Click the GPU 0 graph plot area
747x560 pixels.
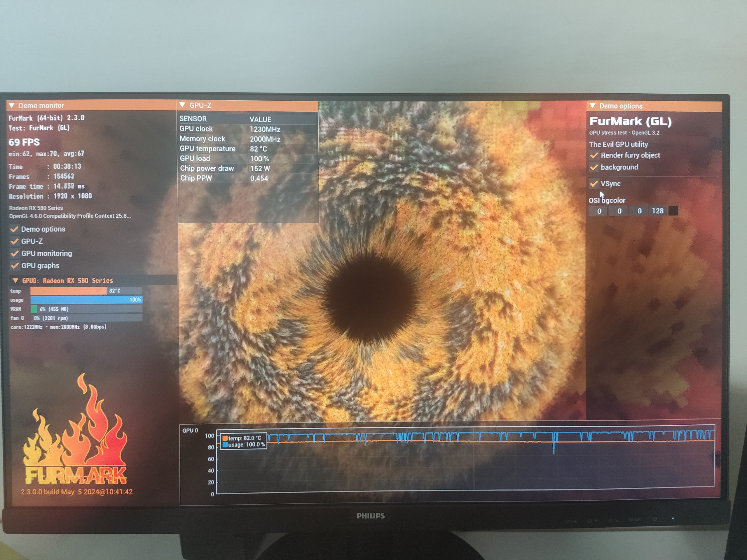coord(465,459)
